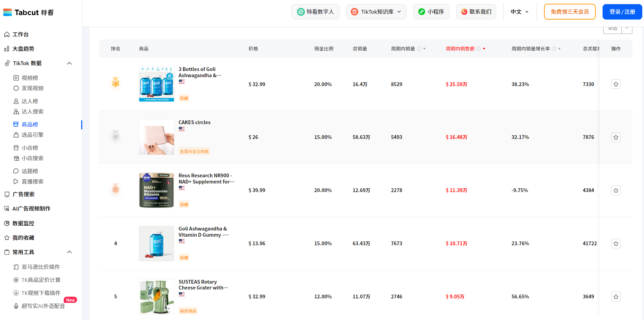Image resolution: width=644 pixels, height=320 pixels.
Task: Open 达人搜索 creator search page
Action: tap(33, 111)
